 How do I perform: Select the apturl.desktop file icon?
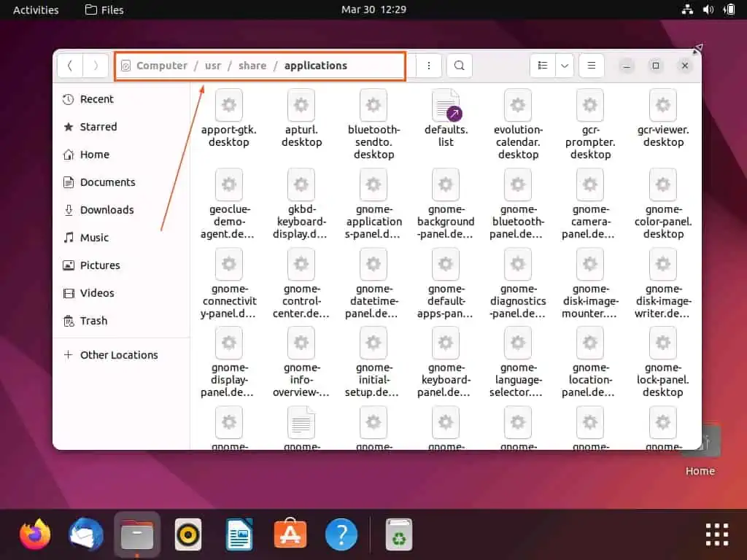pos(301,105)
